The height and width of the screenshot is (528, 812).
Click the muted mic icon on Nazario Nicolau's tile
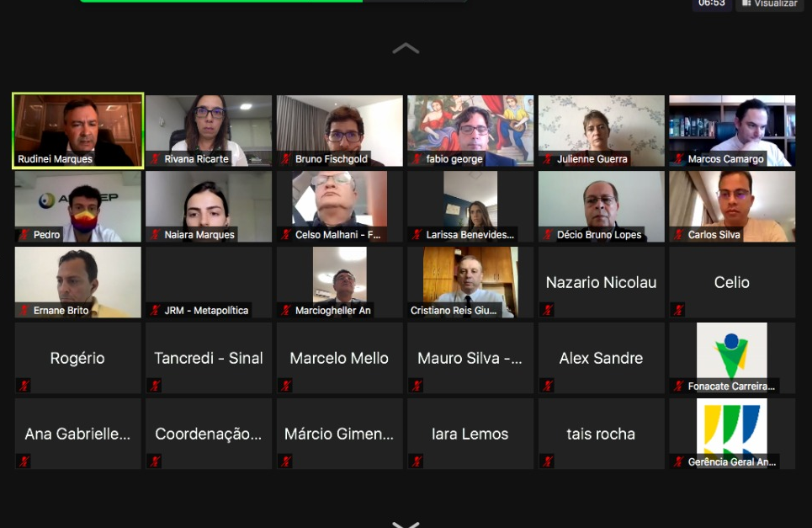click(548, 310)
